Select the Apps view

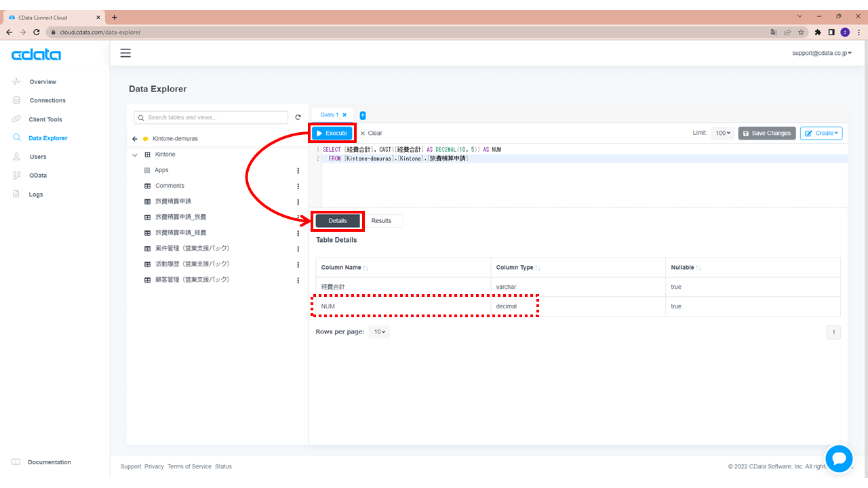pos(161,170)
